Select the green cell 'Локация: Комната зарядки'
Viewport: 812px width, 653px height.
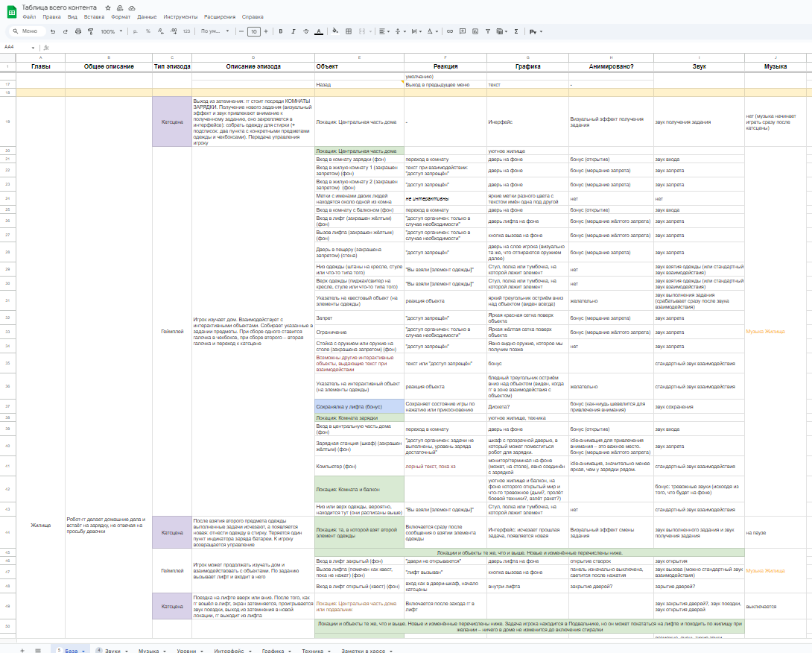pos(359,417)
